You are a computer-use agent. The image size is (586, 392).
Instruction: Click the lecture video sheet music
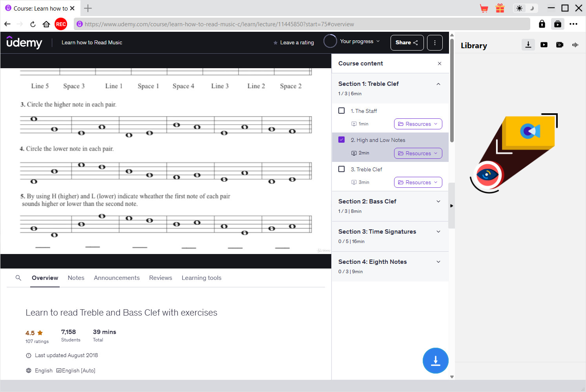(166, 161)
